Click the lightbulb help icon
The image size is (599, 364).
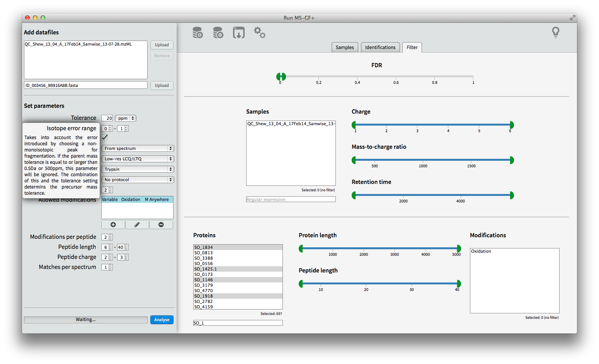[x=555, y=32]
